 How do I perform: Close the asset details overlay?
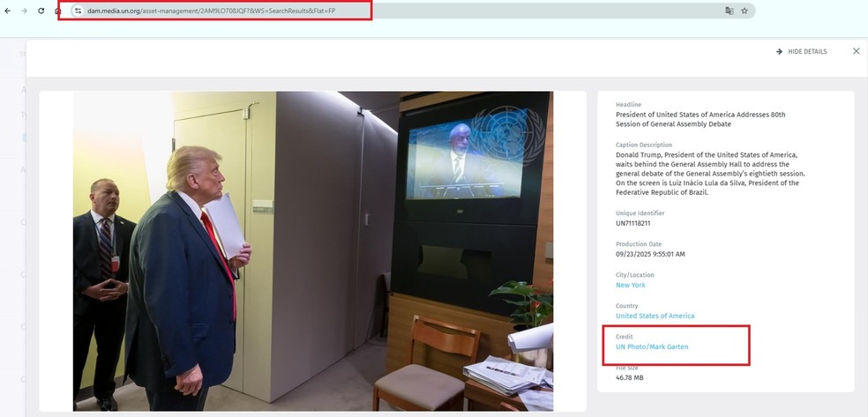[856, 51]
